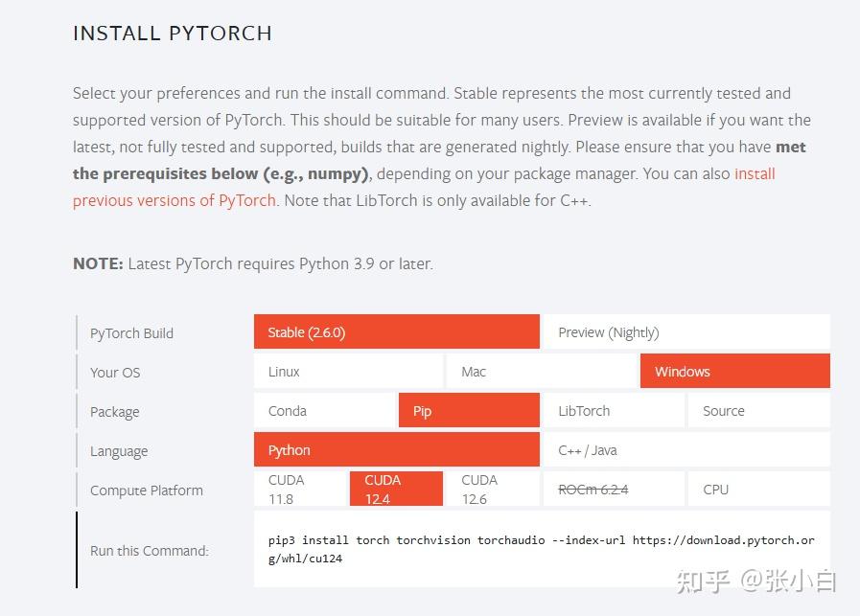Viewport: 860px width, 616px height.
Task: Choose Mac as your OS
Action: pos(542,372)
